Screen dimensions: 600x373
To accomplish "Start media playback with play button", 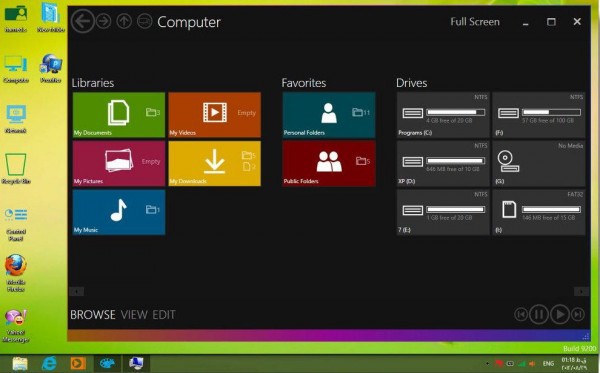I will pyautogui.click(x=560, y=314).
